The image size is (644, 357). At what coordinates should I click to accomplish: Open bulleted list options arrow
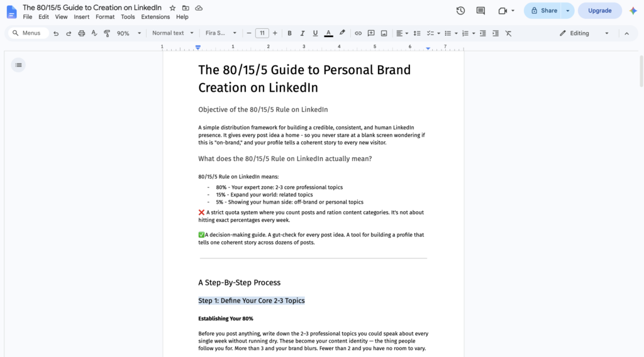coord(457,33)
